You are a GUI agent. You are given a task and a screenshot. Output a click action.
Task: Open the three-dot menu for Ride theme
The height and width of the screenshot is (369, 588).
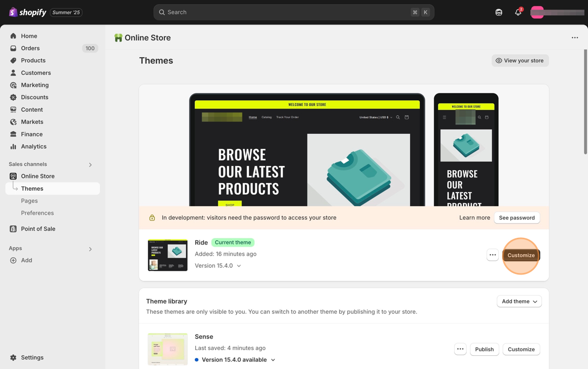492,255
